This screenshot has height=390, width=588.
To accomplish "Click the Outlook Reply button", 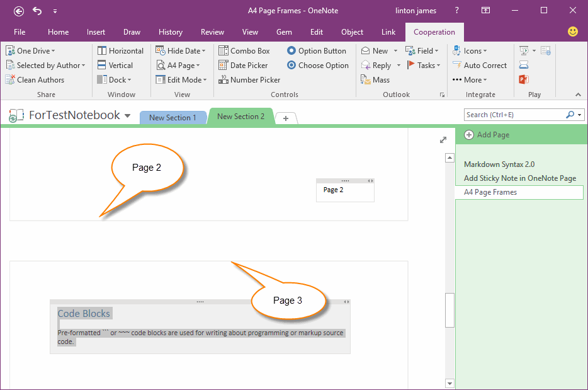I will (376, 66).
